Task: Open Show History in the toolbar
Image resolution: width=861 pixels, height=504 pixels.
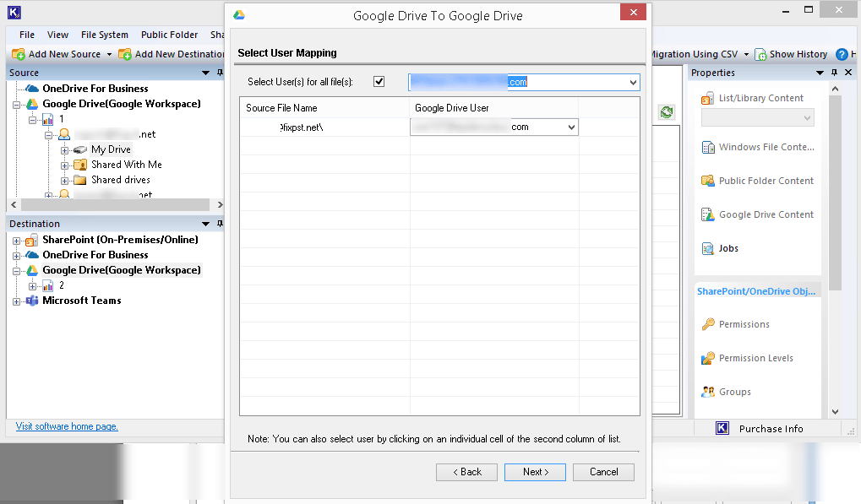Action: point(791,54)
